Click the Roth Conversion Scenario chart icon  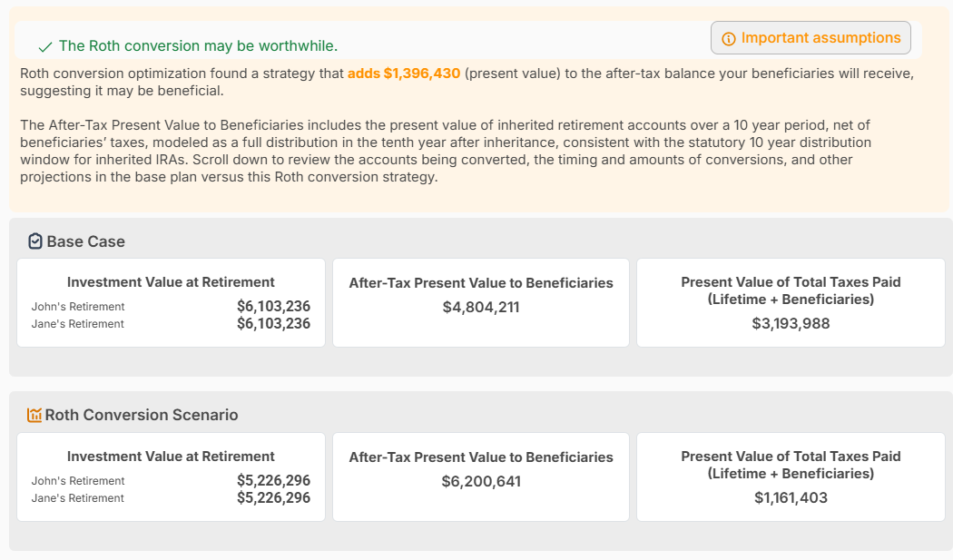coord(34,415)
